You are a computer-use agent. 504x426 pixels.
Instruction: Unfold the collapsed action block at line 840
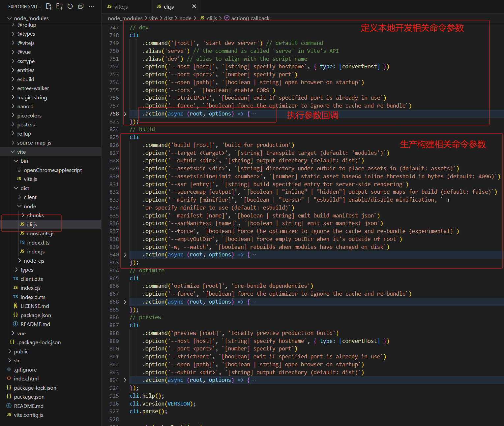point(125,255)
